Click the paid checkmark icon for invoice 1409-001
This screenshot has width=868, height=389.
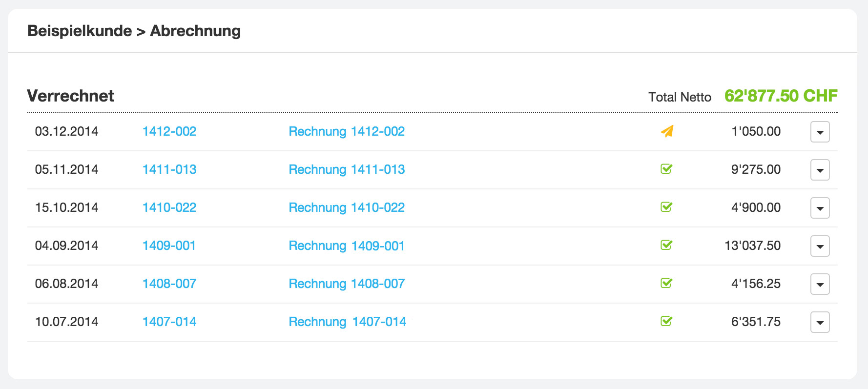[x=666, y=246]
